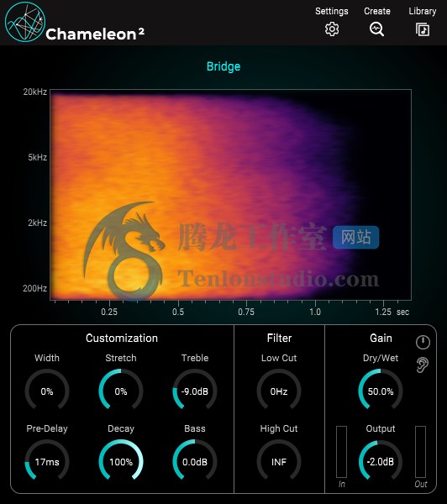Click the Decay knob showing 100%
447x504 pixels.
pyautogui.click(x=121, y=461)
